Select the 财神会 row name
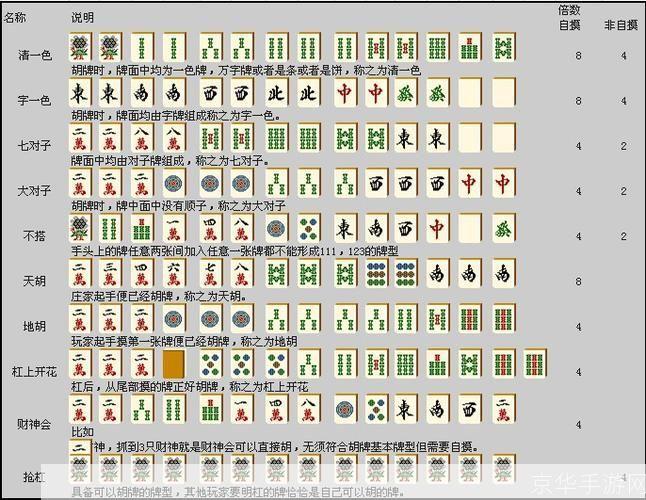 click(x=35, y=424)
